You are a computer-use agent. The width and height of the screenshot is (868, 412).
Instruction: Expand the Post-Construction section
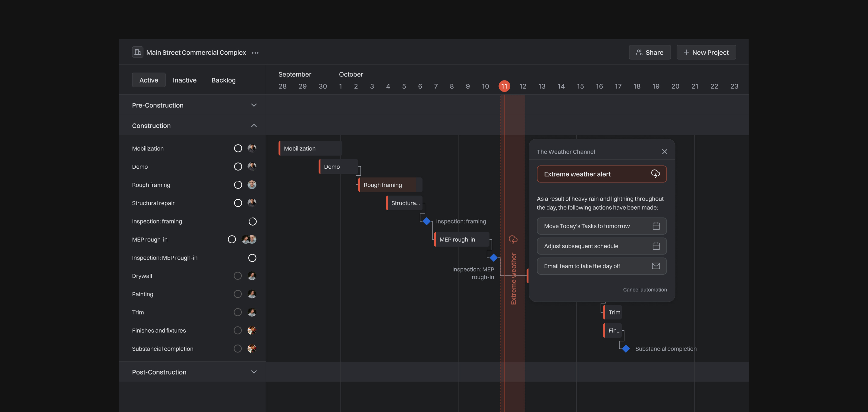pos(254,372)
